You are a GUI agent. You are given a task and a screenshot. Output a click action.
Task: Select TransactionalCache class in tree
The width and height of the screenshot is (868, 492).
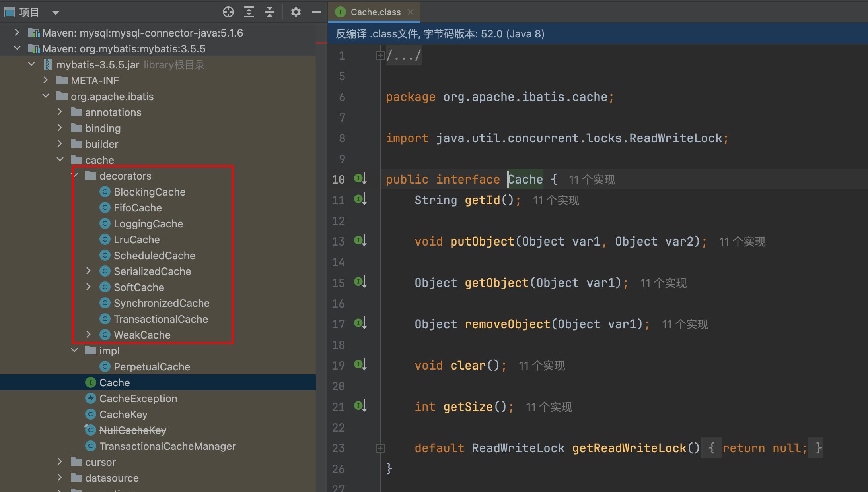(x=161, y=319)
